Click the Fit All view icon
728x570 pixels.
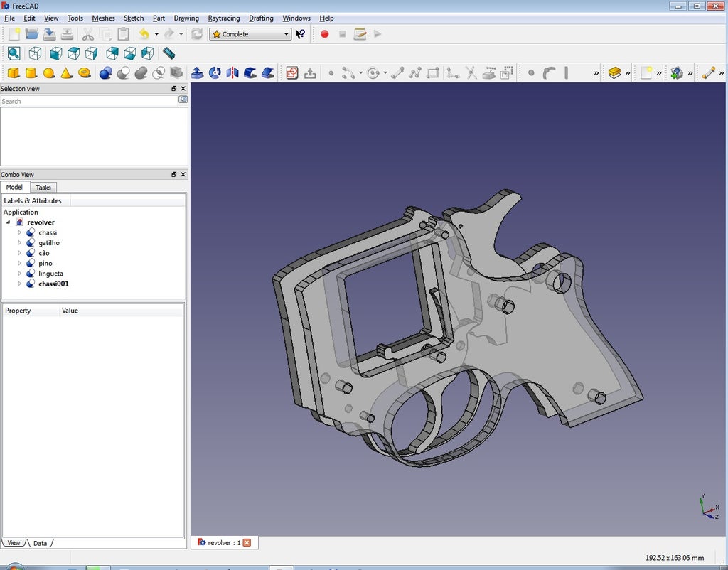pos(14,53)
